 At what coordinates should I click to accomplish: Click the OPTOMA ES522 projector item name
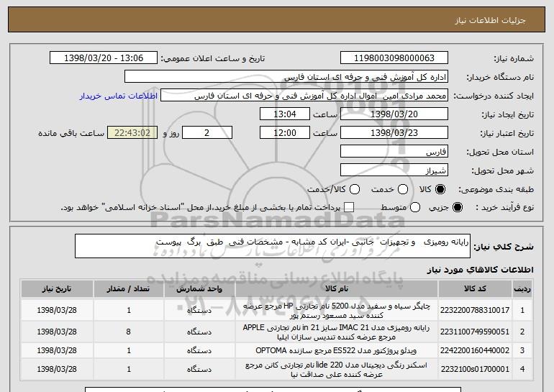(337, 350)
